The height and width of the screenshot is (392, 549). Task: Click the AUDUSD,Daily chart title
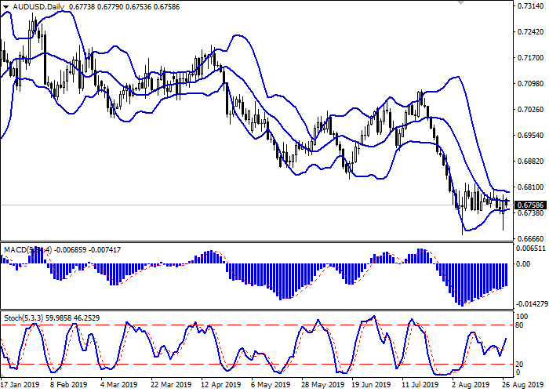[35, 7]
